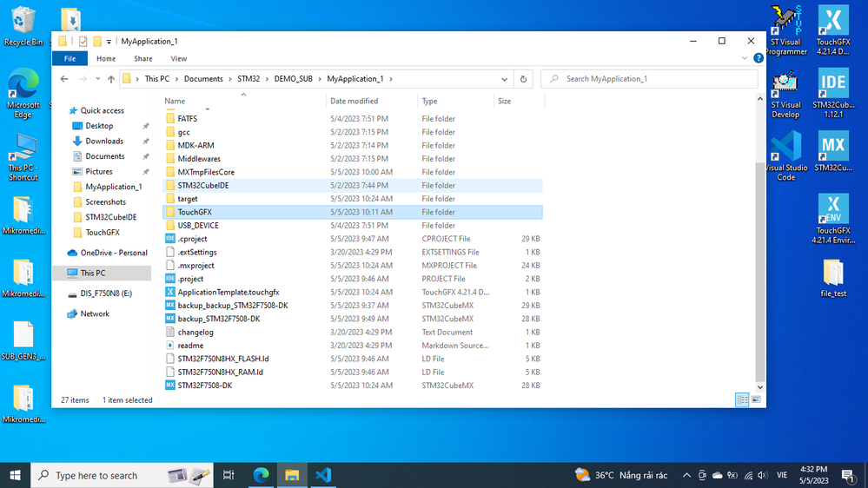The height and width of the screenshot is (488, 868).
Task: Toggle the Properties quick access button
Action: click(x=83, y=41)
